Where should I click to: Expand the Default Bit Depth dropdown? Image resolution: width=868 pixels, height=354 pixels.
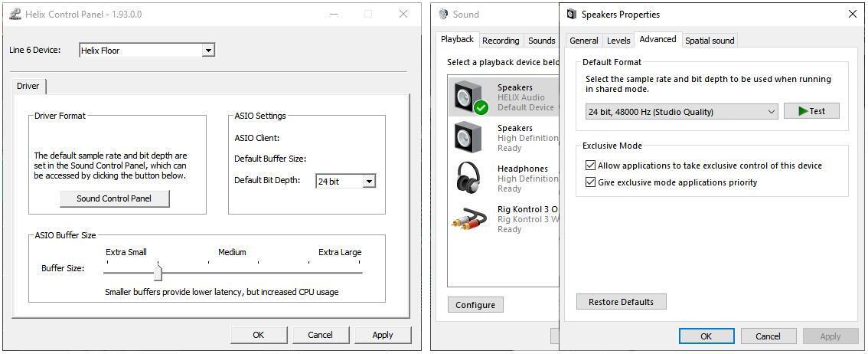point(368,182)
